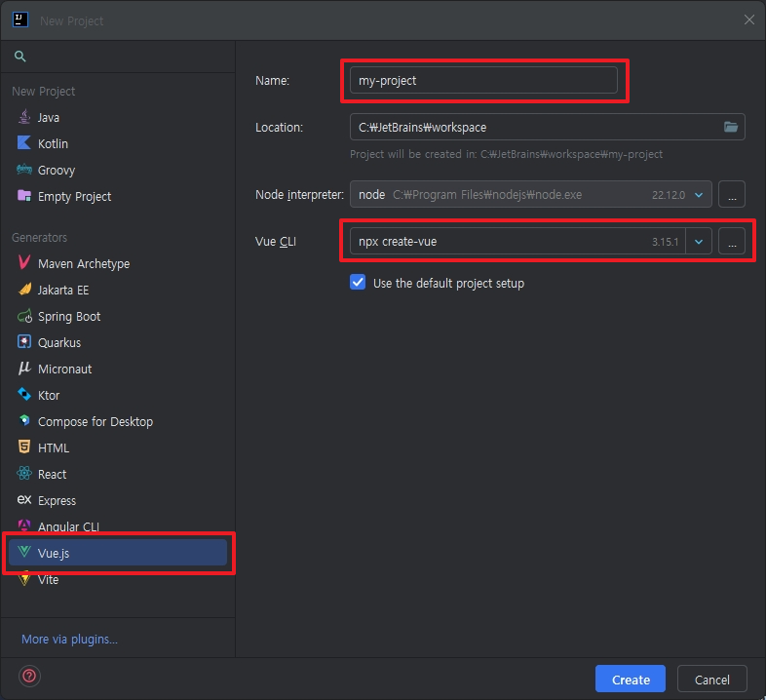Uncheck Use the default project setup
This screenshot has height=700, width=766.
pos(358,283)
